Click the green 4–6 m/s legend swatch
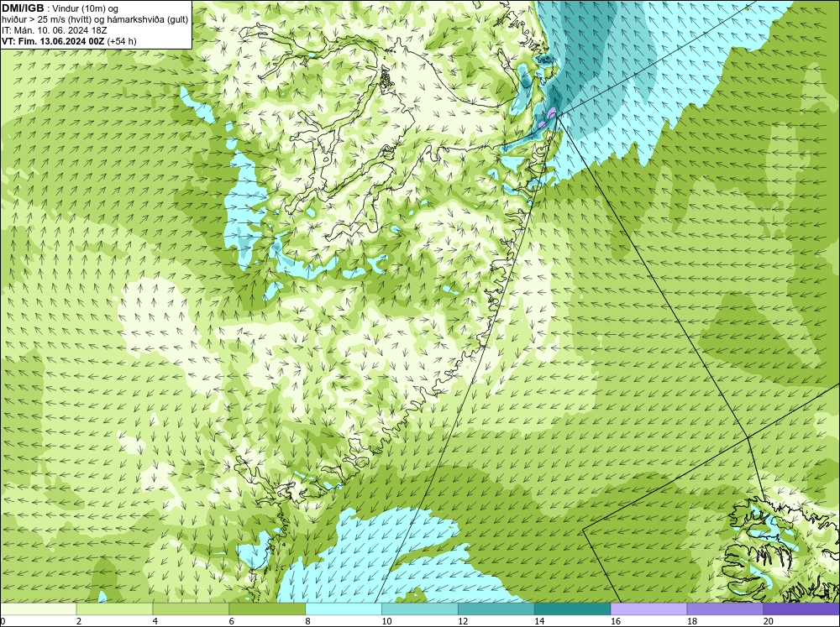Image resolution: width=840 pixels, height=627 pixels. pyautogui.click(x=191, y=609)
